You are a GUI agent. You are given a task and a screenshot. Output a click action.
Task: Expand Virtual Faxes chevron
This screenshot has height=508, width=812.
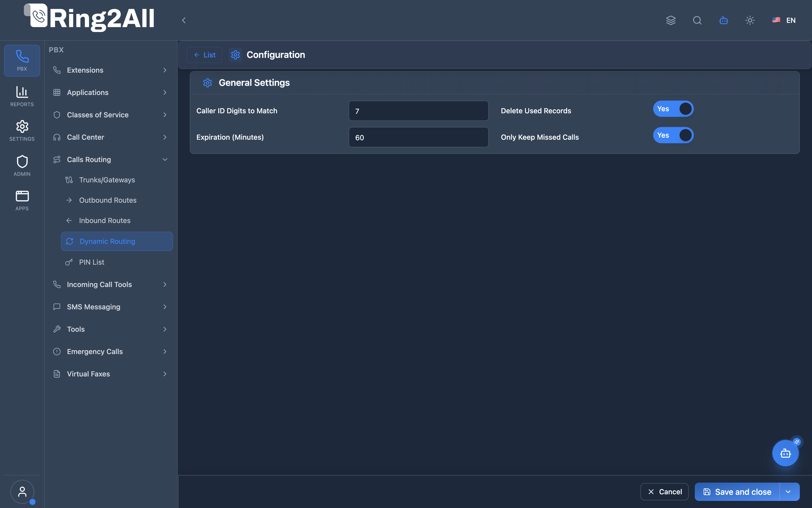[165, 374]
